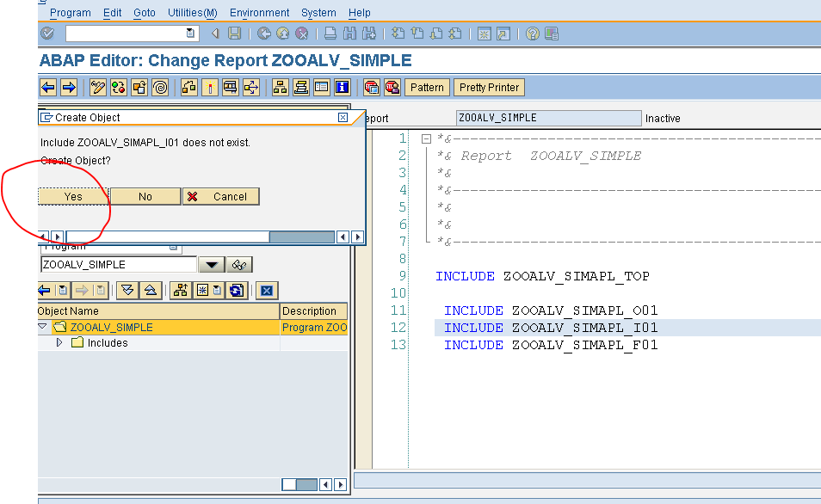Activate program with the matchstick icon
821x504 pixels.
click(x=210, y=88)
